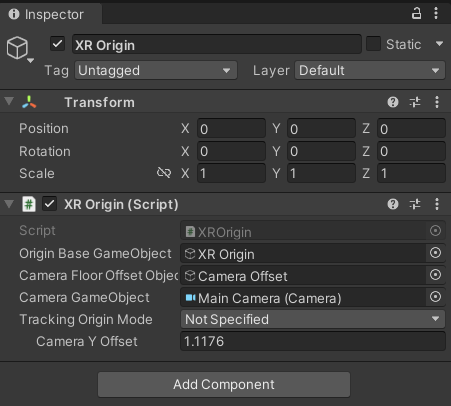Screen dimensions: 451x406
Task: Open object picker for Script field
Action: pyautogui.click(x=435, y=231)
